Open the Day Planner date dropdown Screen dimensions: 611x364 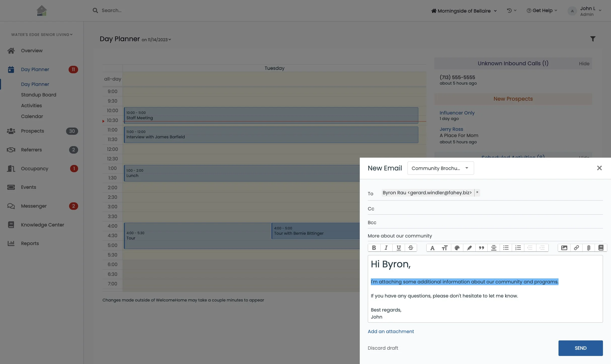coord(157,40)
